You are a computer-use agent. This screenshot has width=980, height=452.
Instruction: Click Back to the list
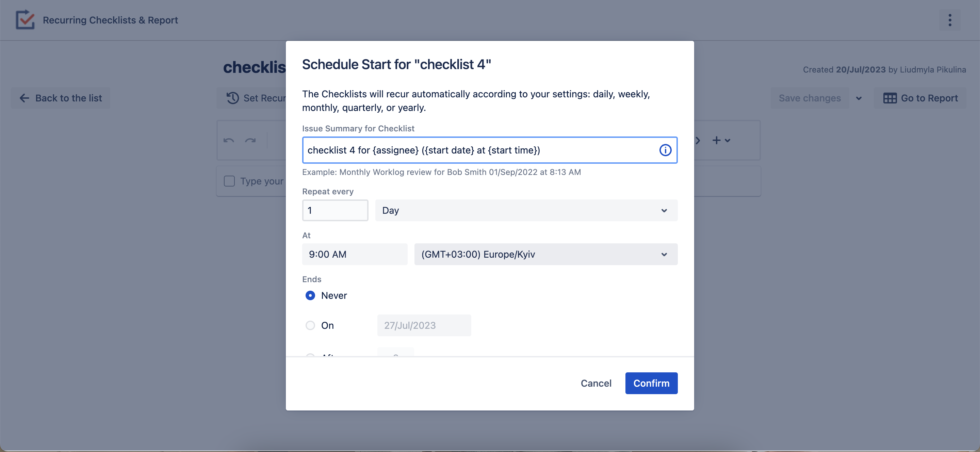(x=61, y=98)
